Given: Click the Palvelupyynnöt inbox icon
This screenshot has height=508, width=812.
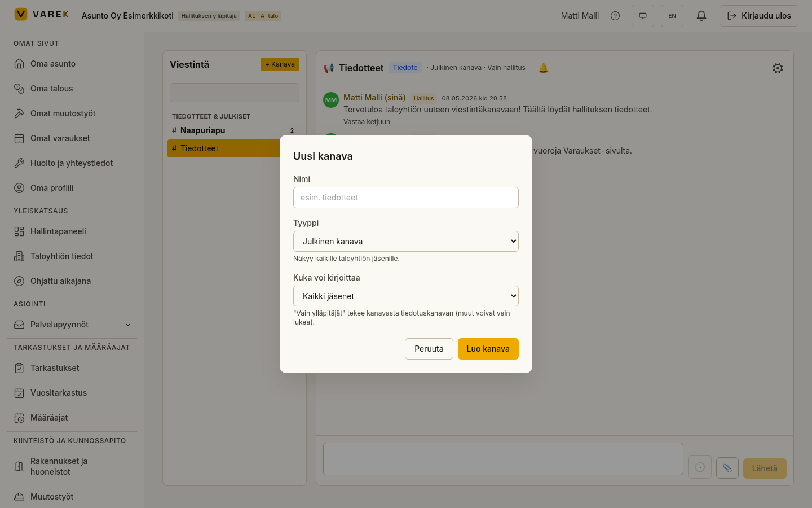Looking at the screenshot, I should [x=19, y=325].
